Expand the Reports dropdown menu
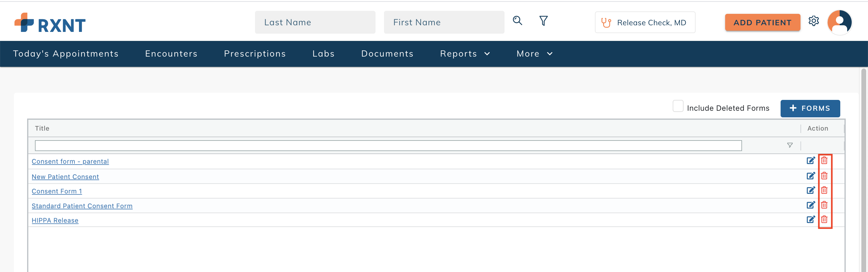 tap(465, 54)
